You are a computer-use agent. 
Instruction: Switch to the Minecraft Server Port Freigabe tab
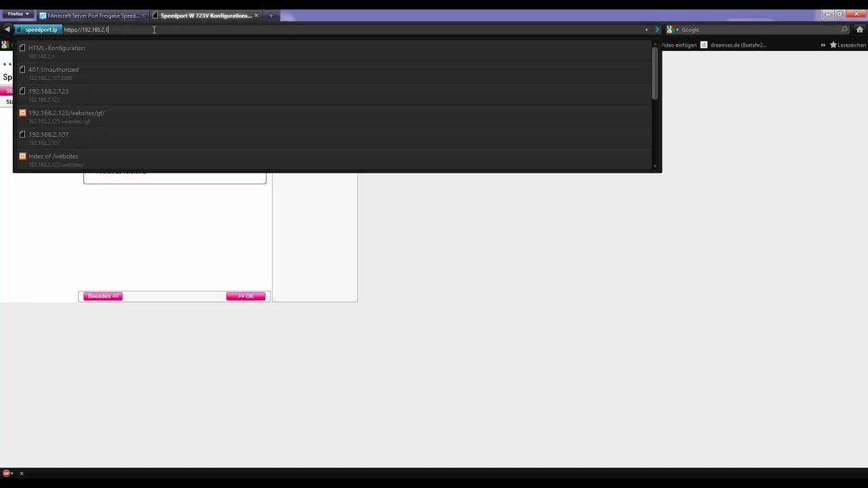tap(93, 16)
